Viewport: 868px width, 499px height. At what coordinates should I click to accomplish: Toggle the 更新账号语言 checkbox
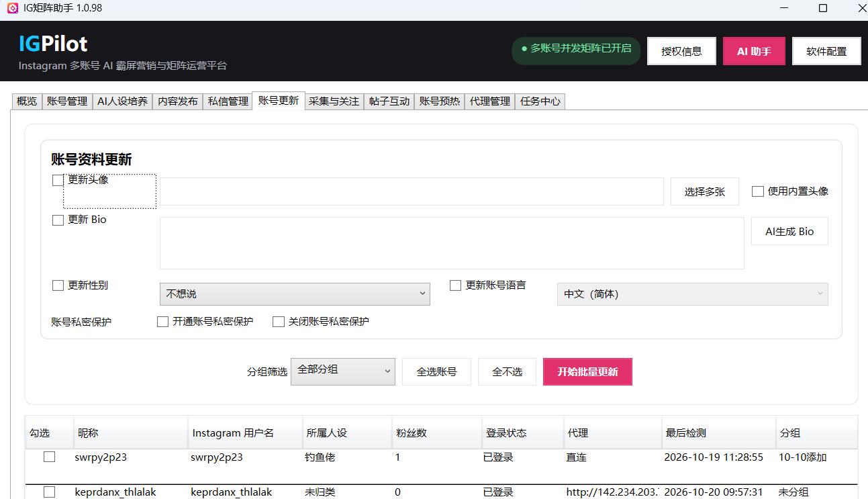455,285
